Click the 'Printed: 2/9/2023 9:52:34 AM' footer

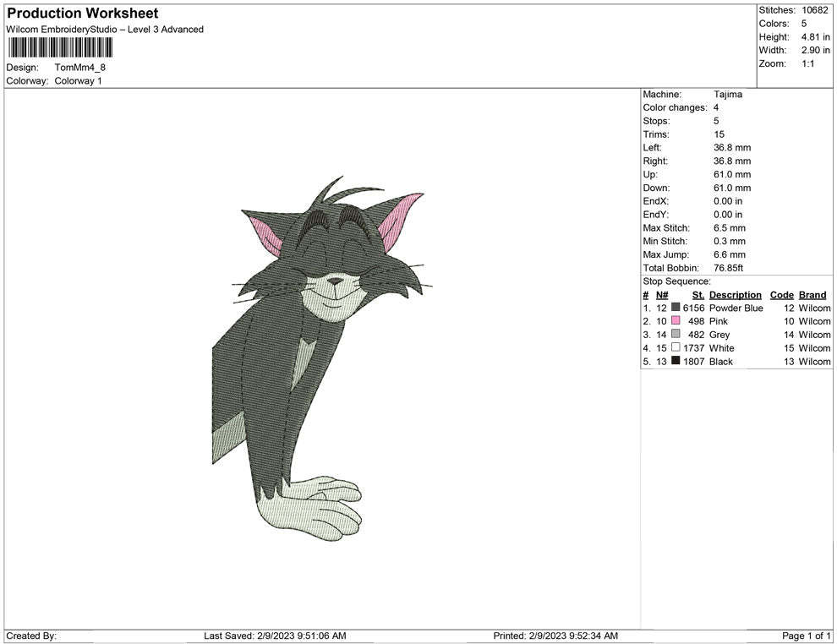[x=555, y=636]
